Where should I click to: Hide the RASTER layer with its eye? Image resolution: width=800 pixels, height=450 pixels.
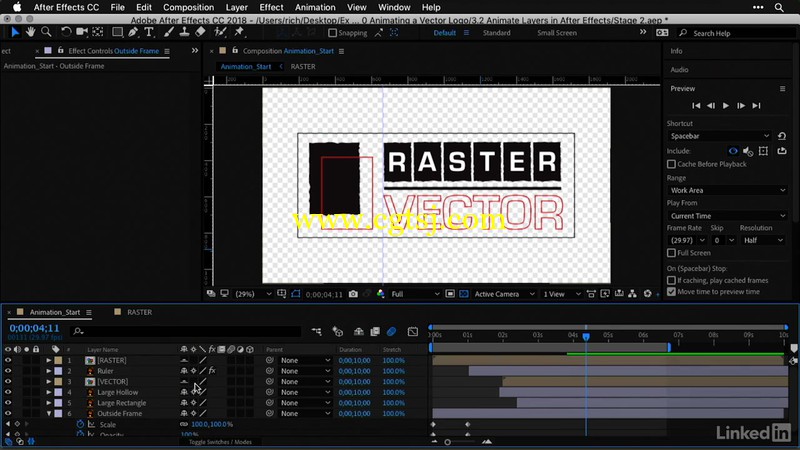pyautogui.click(x=8, y=360)
